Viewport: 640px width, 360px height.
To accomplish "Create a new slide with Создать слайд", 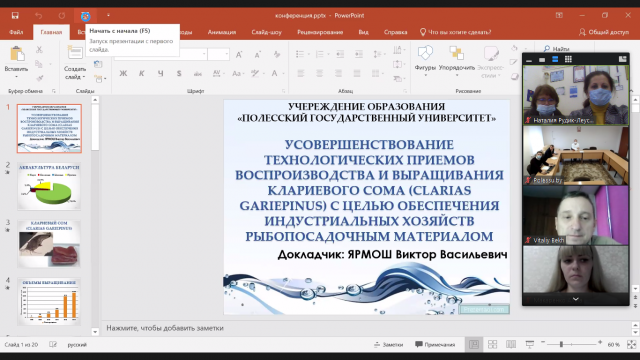I will [x=75, y=62].
